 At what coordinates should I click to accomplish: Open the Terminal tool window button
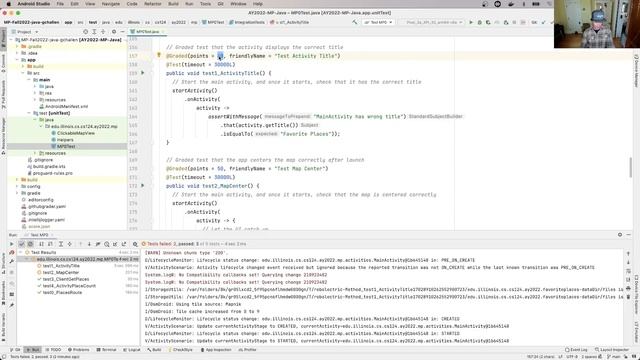click(x=107, y=350)
